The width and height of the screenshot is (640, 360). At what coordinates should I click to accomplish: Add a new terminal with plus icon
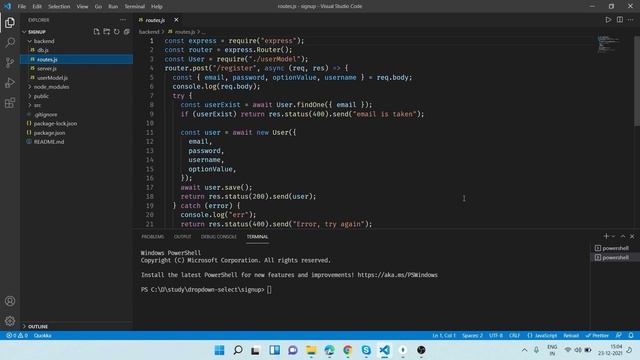coord(606,236)
